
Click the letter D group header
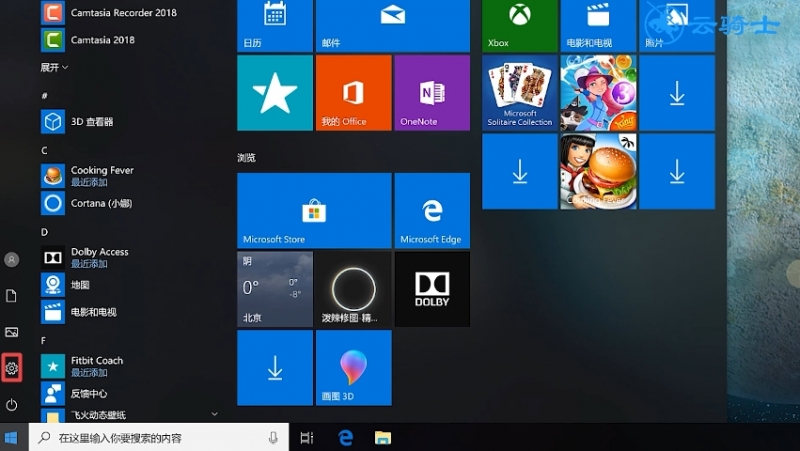click(x=44, y=232)
